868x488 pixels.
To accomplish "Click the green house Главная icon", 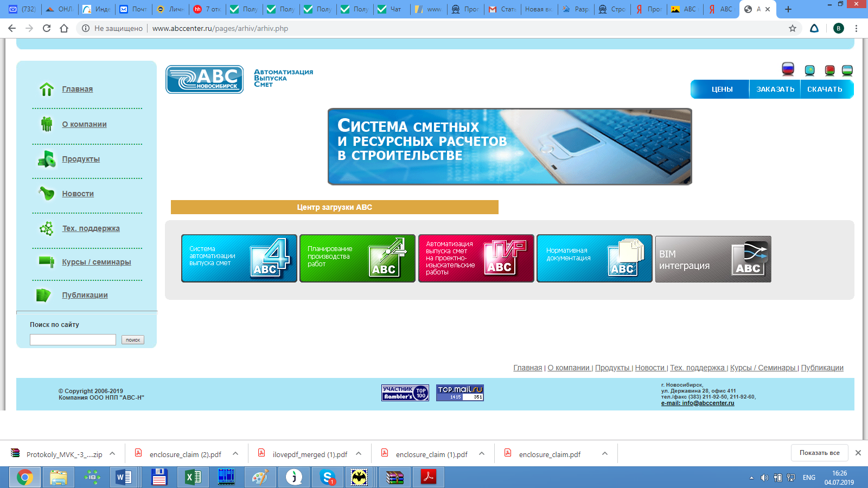I will pyautogui.click(x=47, y=89).
